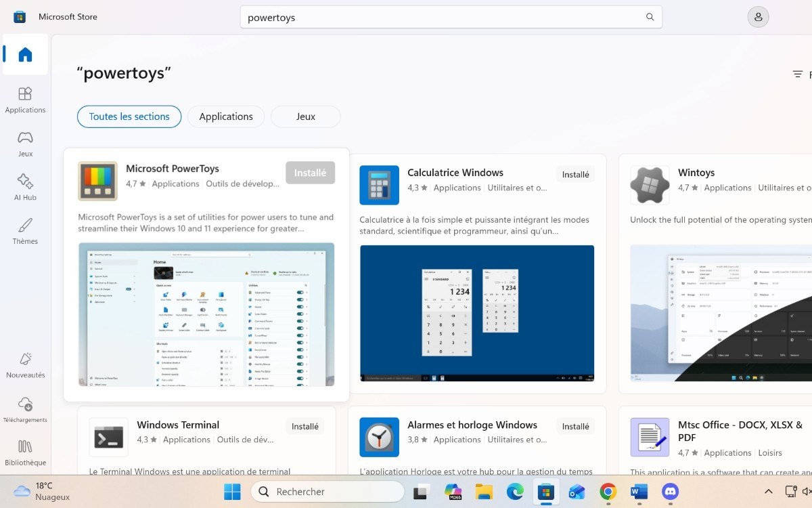Click Installé next to Windows Terminal
The height and width of the screenshot is (508, 812).
(x=304, y=426)
